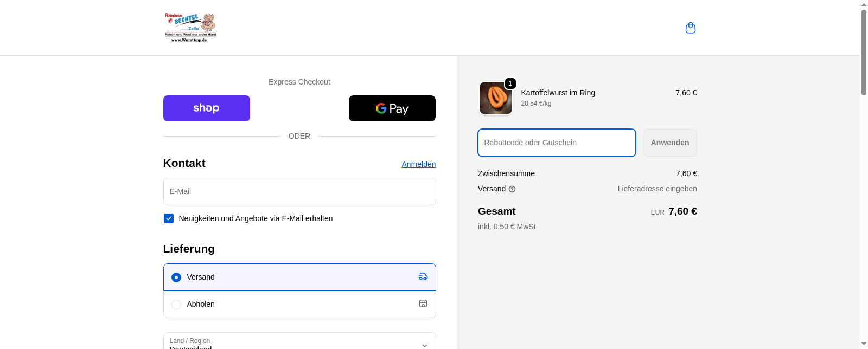Pay with Shop Pay express button
Viewport: 868px width, 349px height.
pyautogui.click(x=207, y=108)
